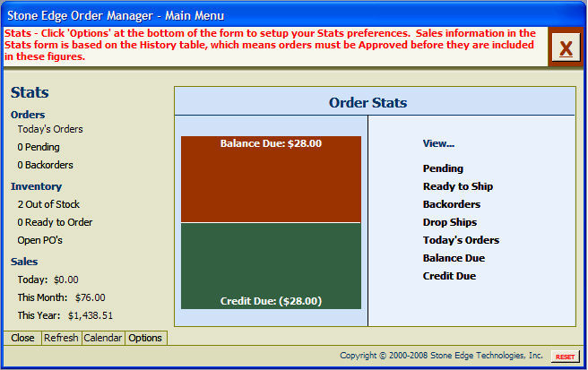
Task: Click the Orders section heading
Action: pos(28,115)
